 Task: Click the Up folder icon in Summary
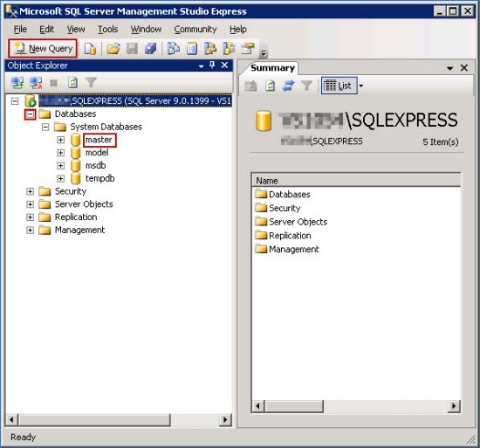250,86
